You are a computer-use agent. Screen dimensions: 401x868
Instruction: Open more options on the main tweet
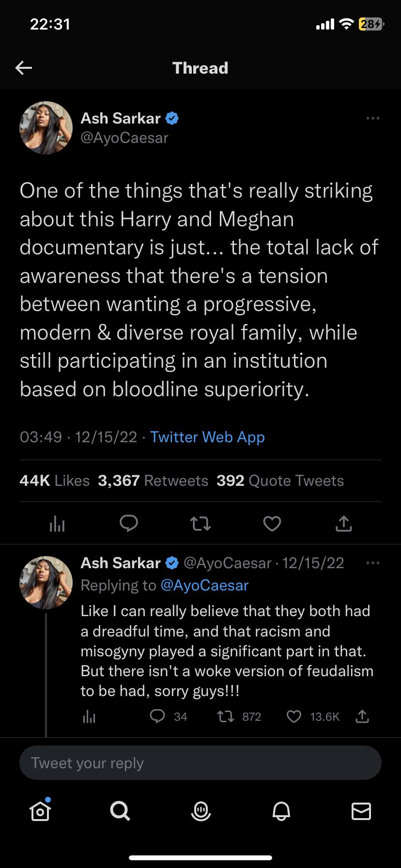[373, 118]
